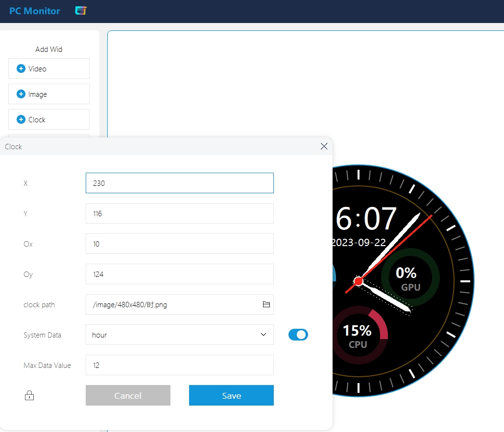Click the System Data label
The height and width of the screenshot is (432, 504).
coord(43,335)
